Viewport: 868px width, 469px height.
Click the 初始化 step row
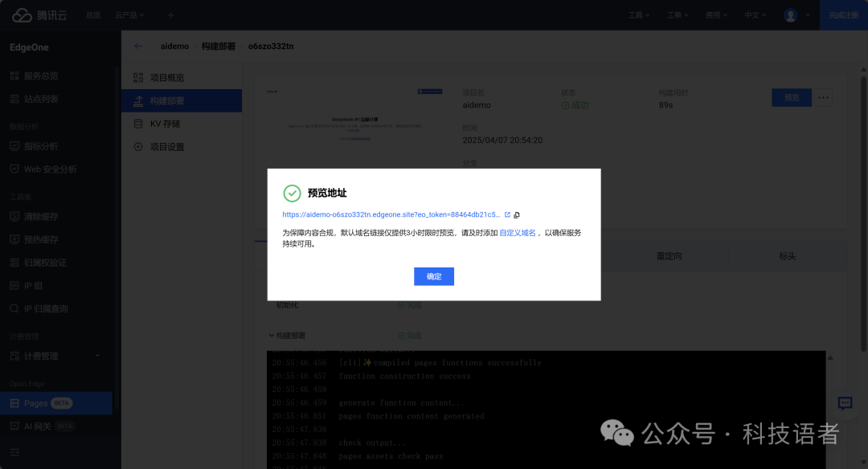tap(551, 305)
